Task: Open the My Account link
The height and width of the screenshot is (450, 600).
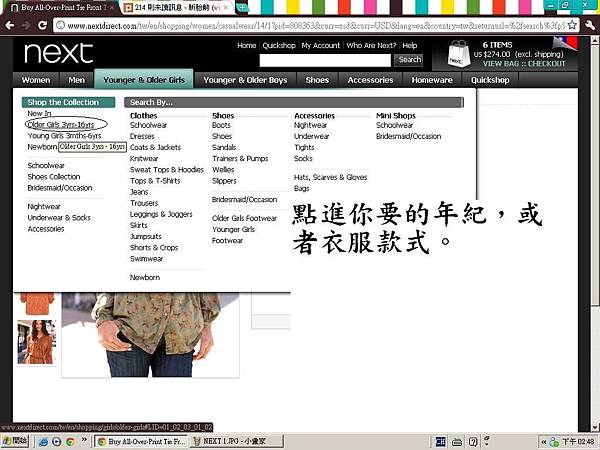Action: [321, 46]
